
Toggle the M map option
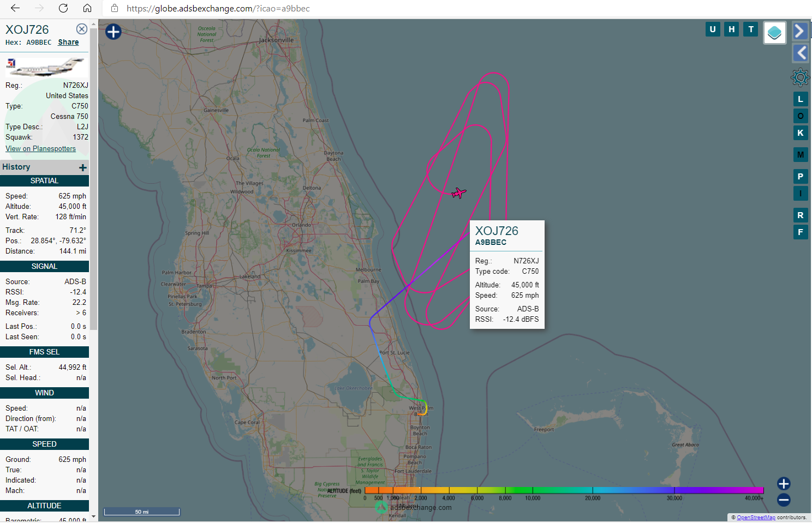click(801, 155)
